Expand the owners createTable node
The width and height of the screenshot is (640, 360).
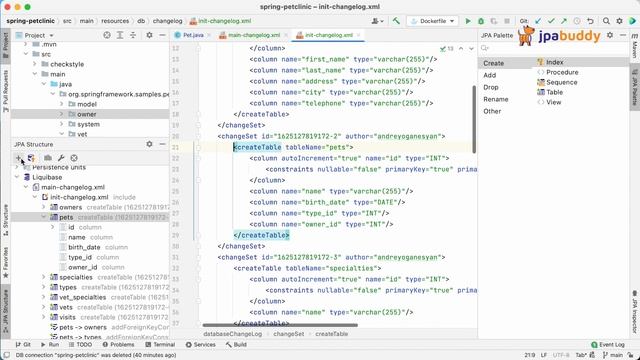tap(44, 207)
